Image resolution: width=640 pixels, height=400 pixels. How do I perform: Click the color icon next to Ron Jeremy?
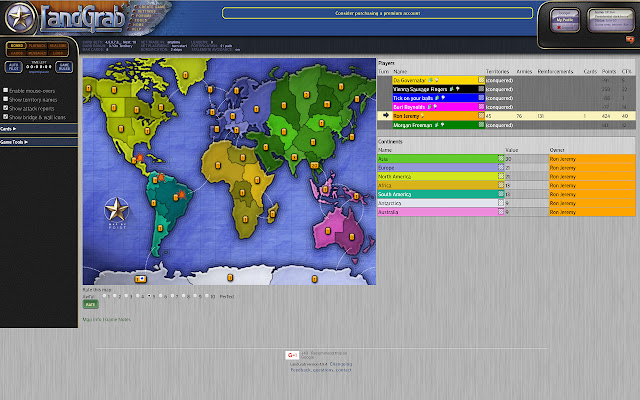click(481, 116)
